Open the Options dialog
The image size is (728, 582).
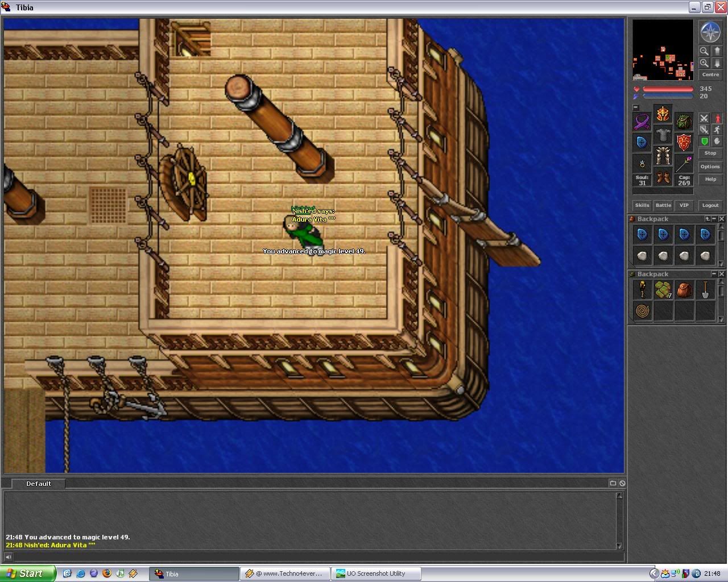point(710,167)
